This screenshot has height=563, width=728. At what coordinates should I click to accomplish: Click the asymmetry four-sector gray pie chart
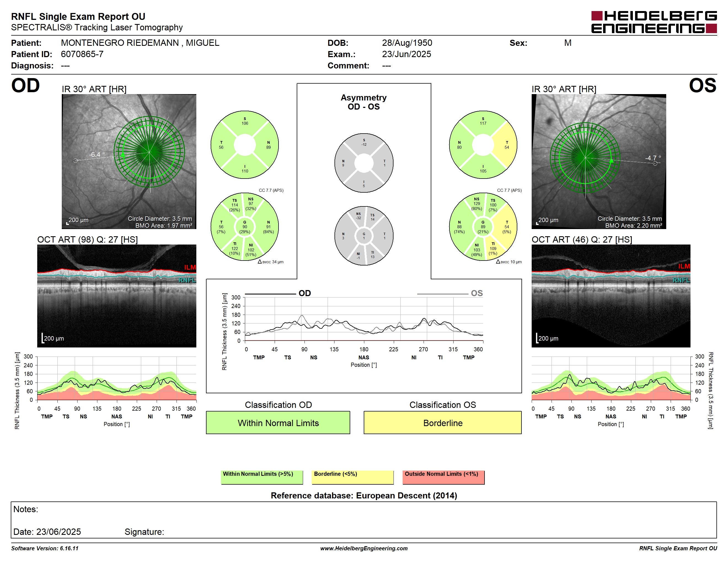click(364, 163)
